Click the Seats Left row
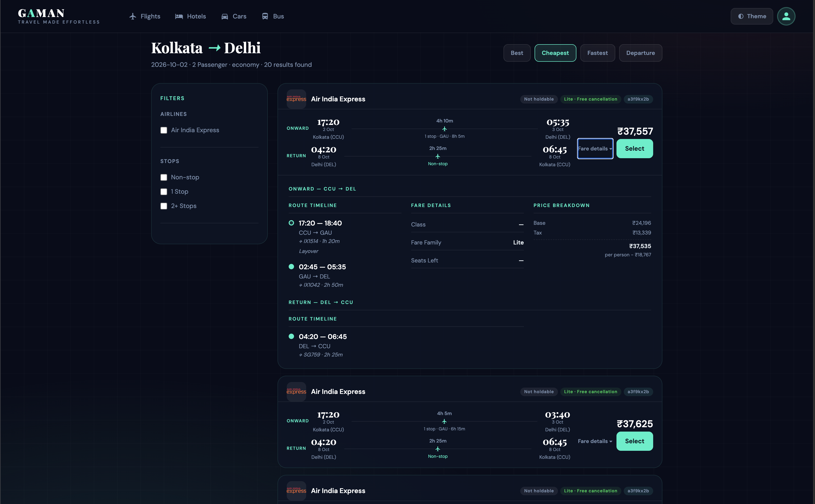815x504 pixels. (467, 261)
